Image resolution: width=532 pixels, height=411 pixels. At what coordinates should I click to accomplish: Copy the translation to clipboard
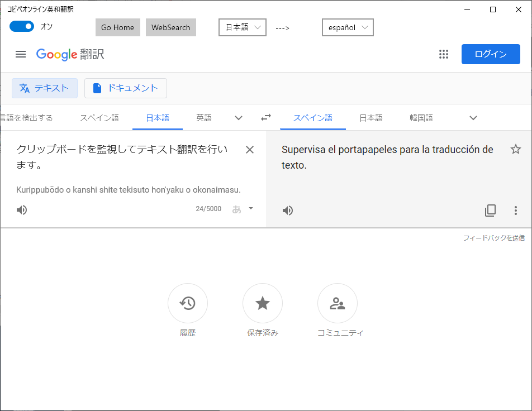click(x=490, y=211)
